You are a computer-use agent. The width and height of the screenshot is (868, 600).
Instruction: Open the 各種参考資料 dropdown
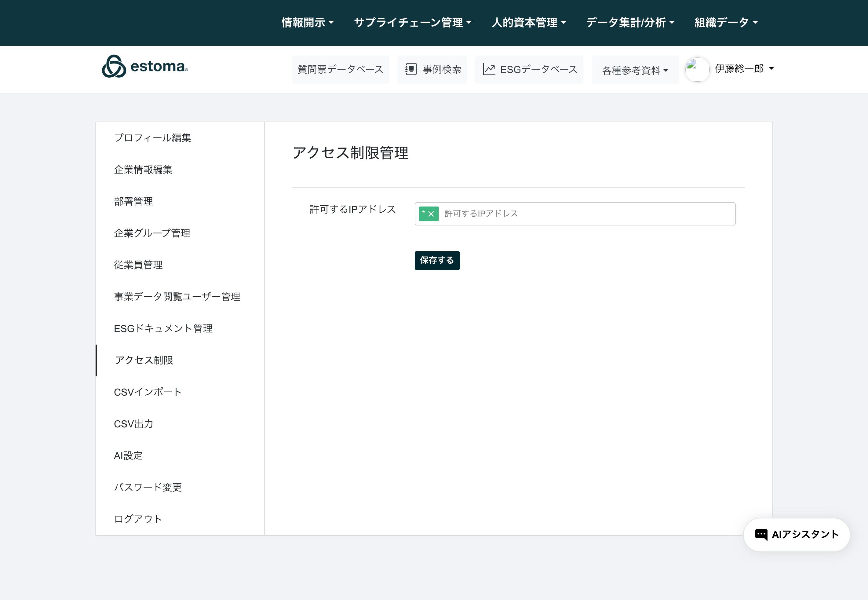click(635, 70)
